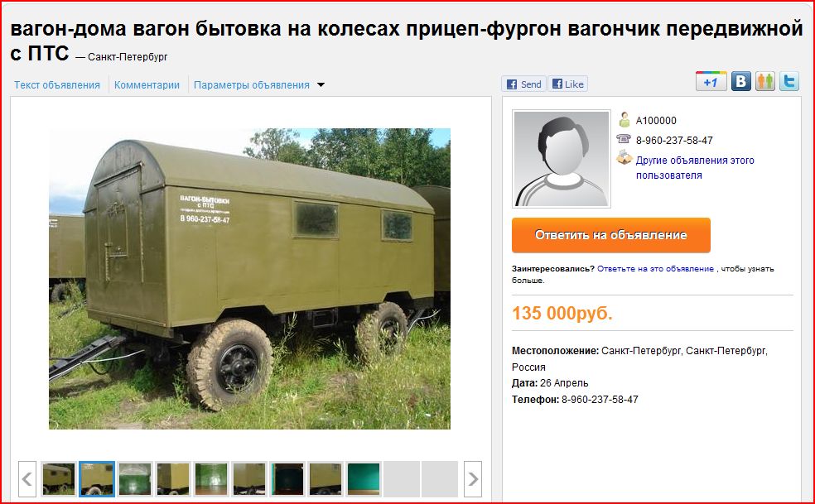Open Другие объявления этого пользователя link
The width and height of the screenshot is (815, 504).
[695, 167]
